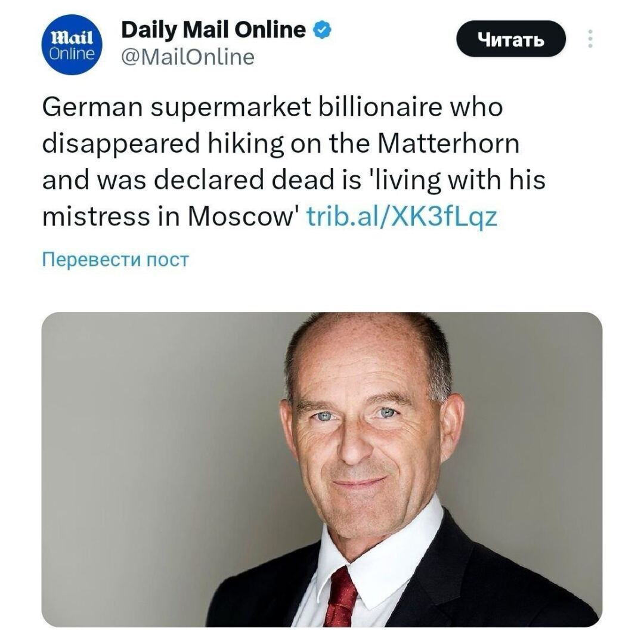This screenshot has height=644, width=644.
Task: Translate the post via Перевести пост
Action: click(115, 260)
